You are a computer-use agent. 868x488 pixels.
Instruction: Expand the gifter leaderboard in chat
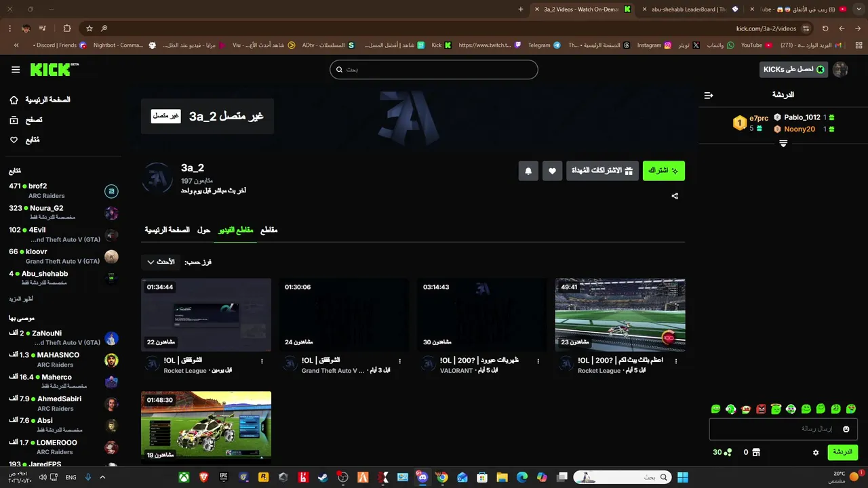coord(783,144)
